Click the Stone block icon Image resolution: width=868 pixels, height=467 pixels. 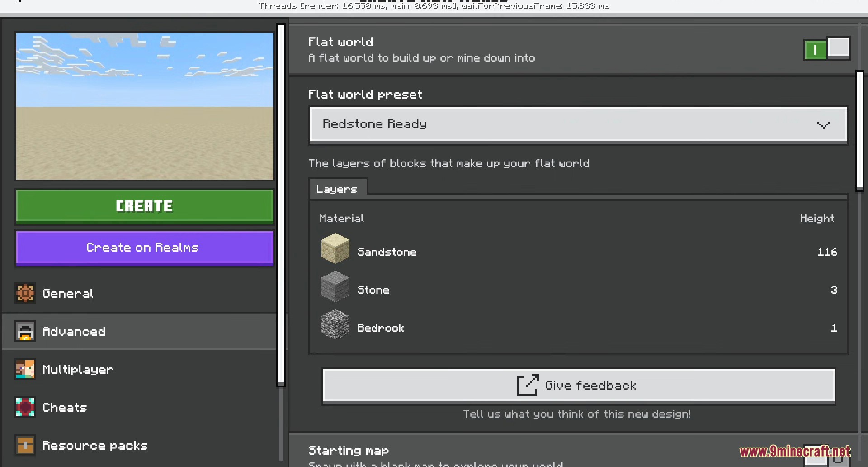click(335, 286)
